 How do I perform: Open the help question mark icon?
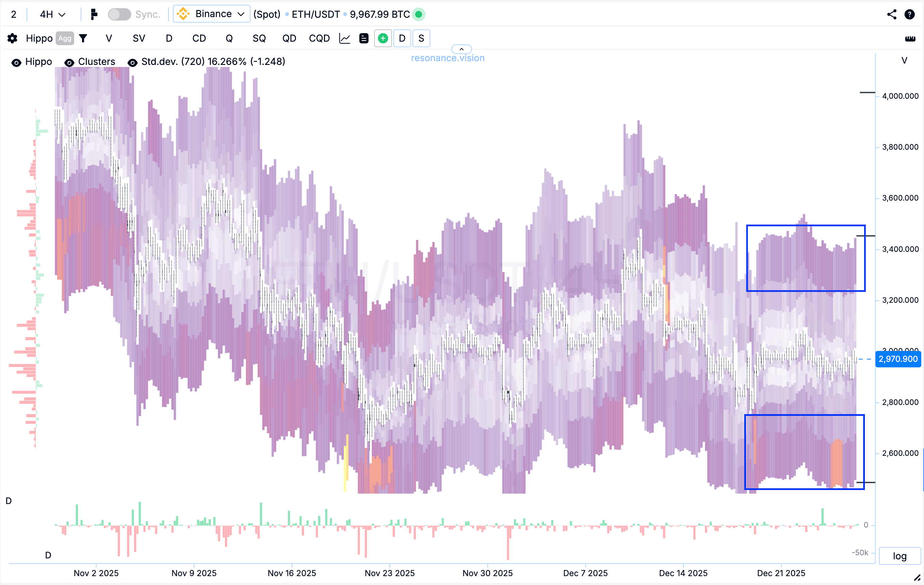pyautogui.click(x=909, y=15)
